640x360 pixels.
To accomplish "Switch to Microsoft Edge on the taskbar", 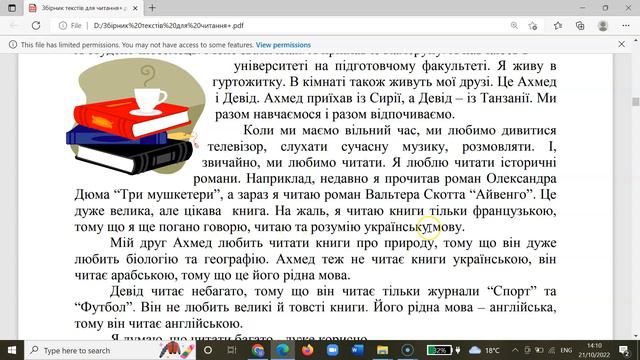I will click(282, 350).
